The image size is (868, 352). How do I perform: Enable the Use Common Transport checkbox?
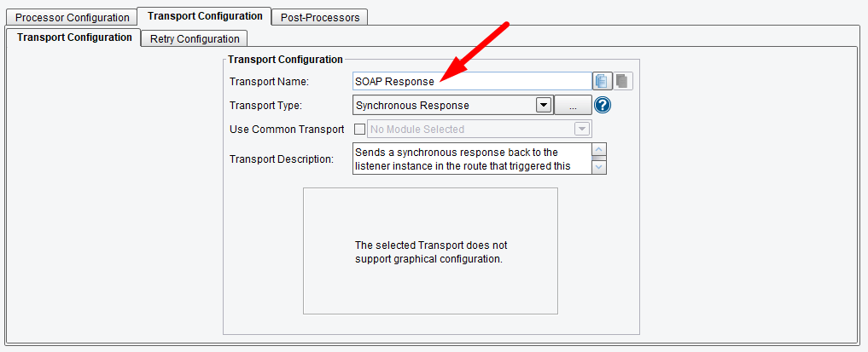point(358,130)
